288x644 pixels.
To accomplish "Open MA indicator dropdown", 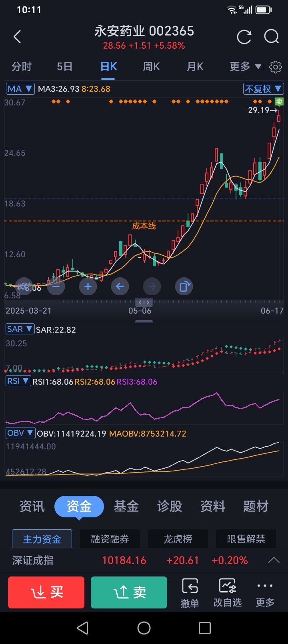I will click(x=20, y=89).
